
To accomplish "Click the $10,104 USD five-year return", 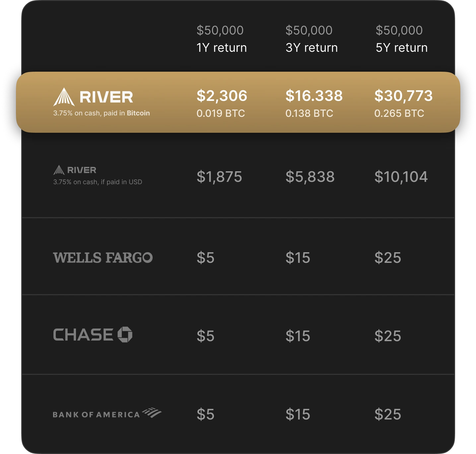I will (x=401, y=177).
